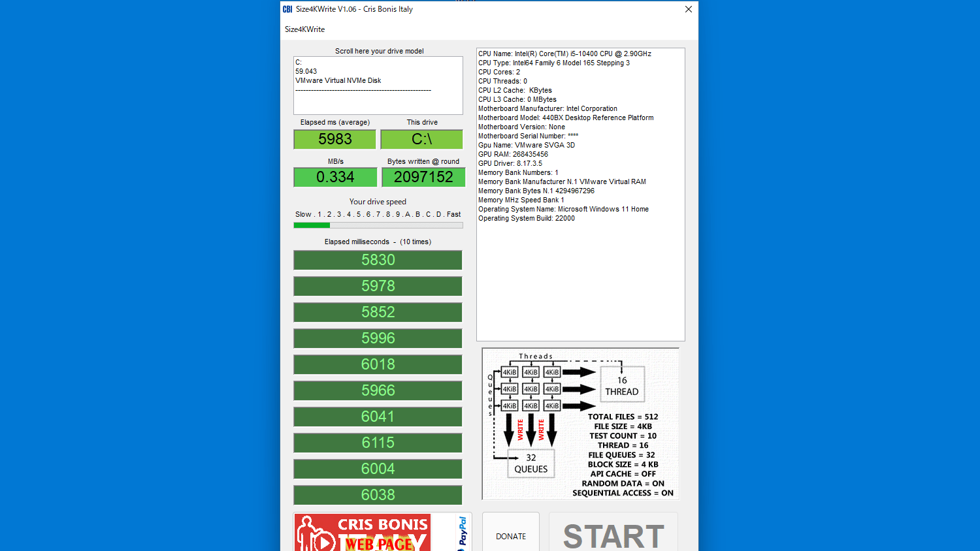Screen dimensions: 980x551
Task: Click the CPU Type line
Action: pos(554,63)
